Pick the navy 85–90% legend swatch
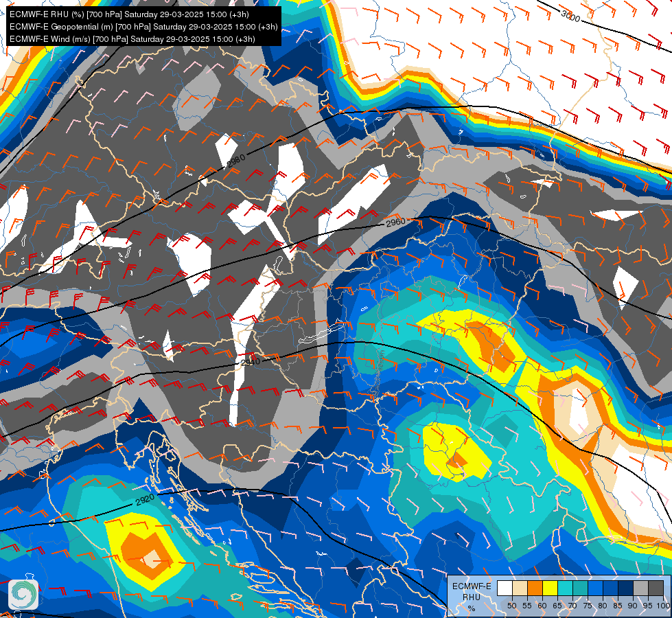The width and height of the screenshot is (672, 618). tap(626, 588)
